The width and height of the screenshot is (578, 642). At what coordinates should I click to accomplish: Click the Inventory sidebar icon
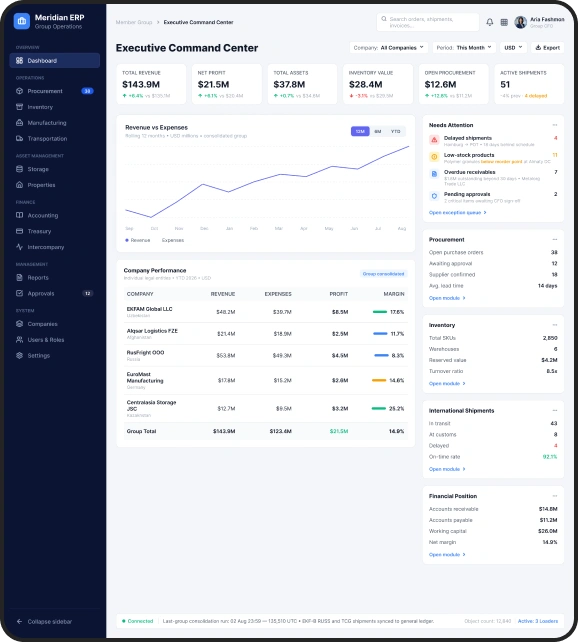tap(19, 107)
